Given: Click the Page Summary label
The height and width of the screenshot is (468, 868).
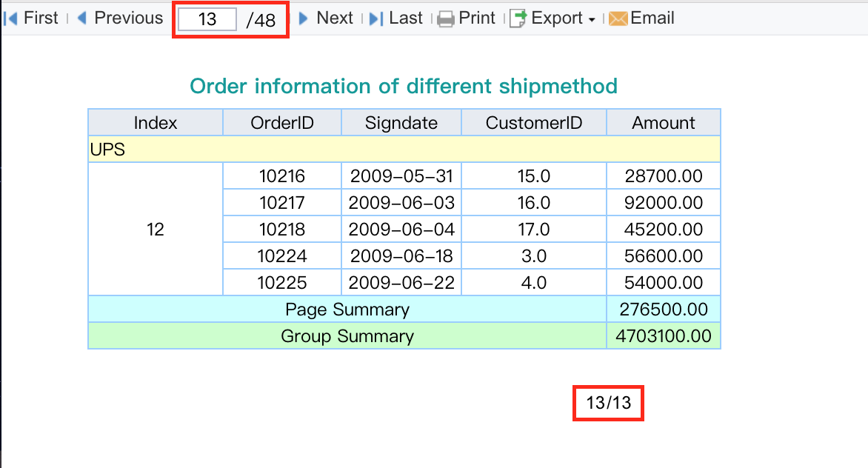Looking at the screenshot, I should pos(347,310).
